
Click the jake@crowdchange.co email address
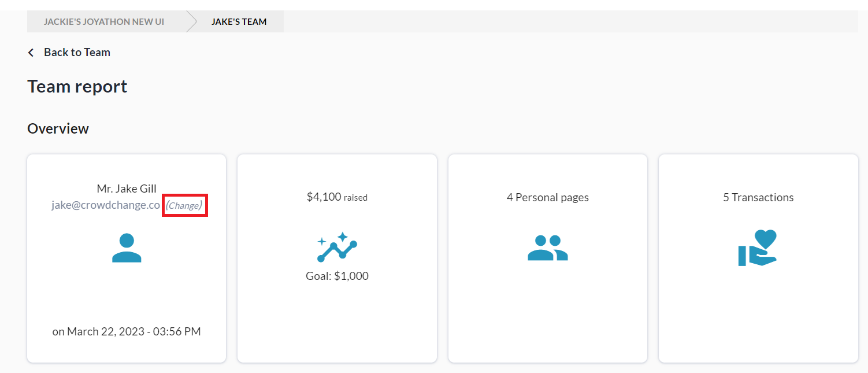point(106,205)
